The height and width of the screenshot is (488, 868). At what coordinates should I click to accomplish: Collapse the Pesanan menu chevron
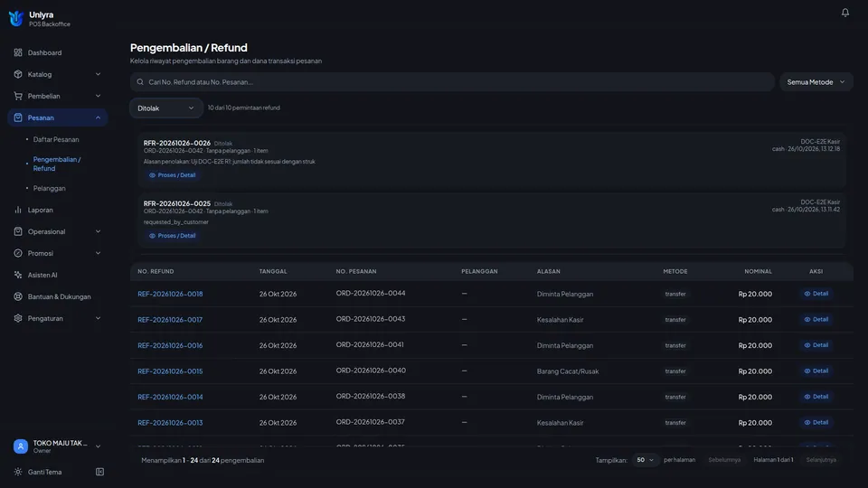pyautogui.click(x=98, y=117)
